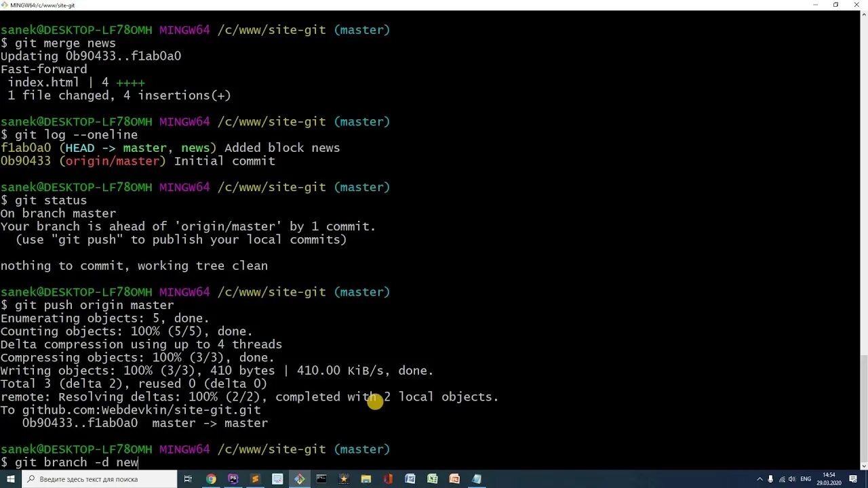Screen dimensions: 868x488
Task: Click the microphone tray icon
Action: coord(770,479)
